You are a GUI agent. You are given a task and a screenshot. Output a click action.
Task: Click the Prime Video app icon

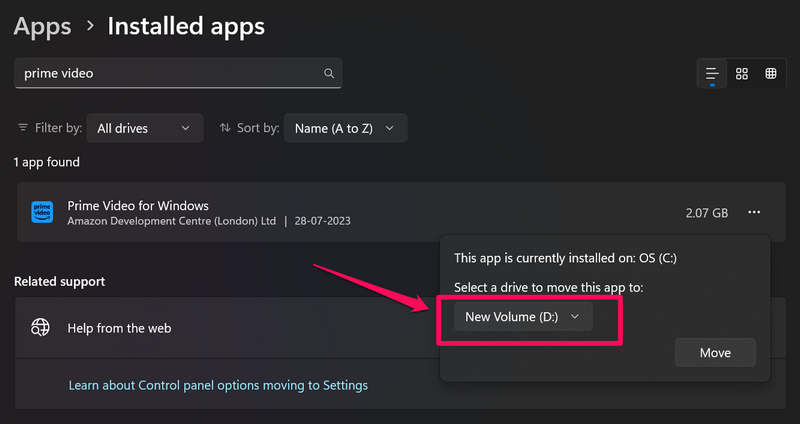[x=42, y=212]
